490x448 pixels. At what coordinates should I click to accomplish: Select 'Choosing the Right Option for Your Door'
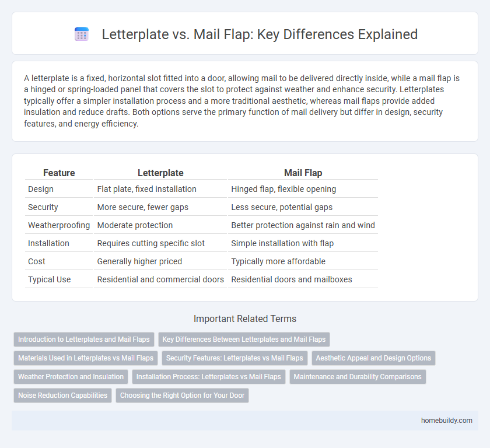(182, 395)
